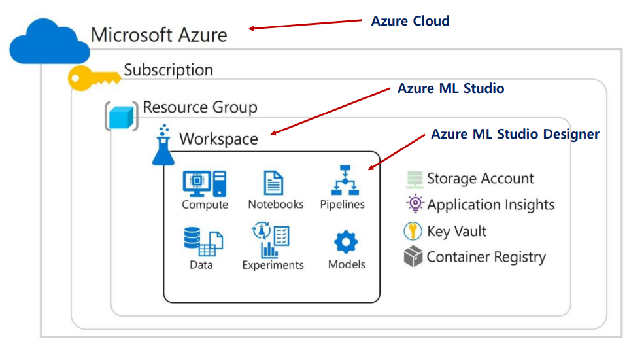The image size is (644, 348).
Task: Click the blue Microsoft Azure cloud icon
Action: 50,41
